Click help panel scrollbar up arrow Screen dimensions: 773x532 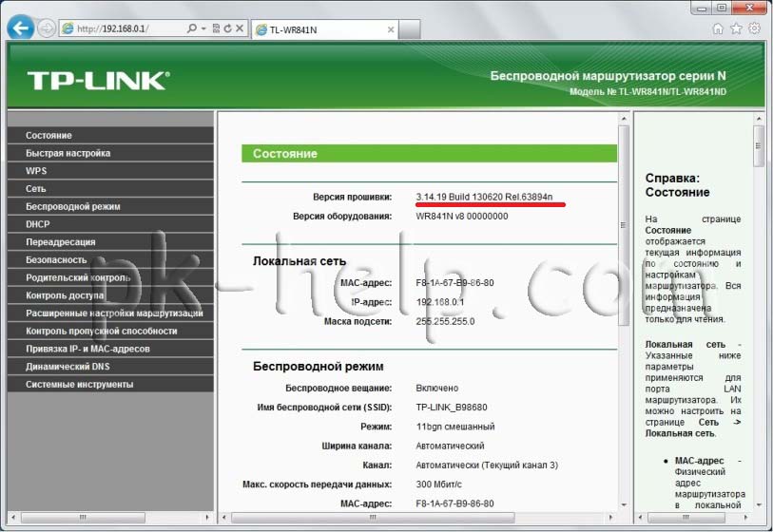click(758, 119)
